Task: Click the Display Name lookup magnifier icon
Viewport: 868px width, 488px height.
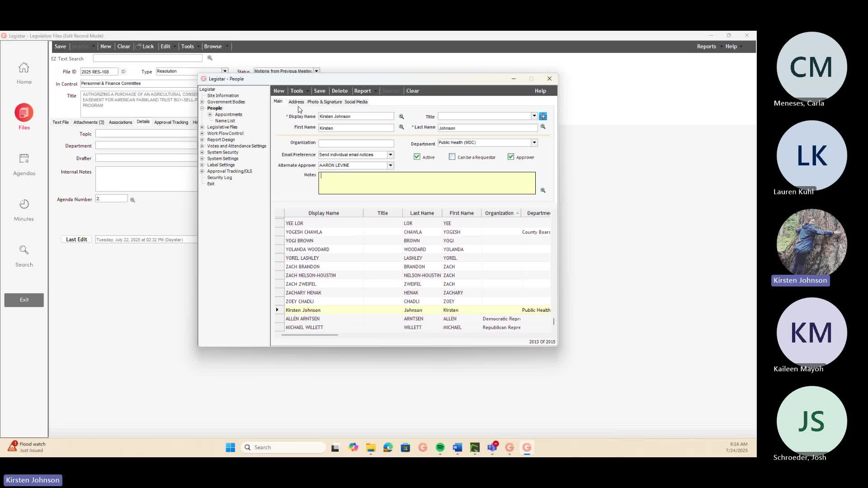Action: click(x=401, y=117)
